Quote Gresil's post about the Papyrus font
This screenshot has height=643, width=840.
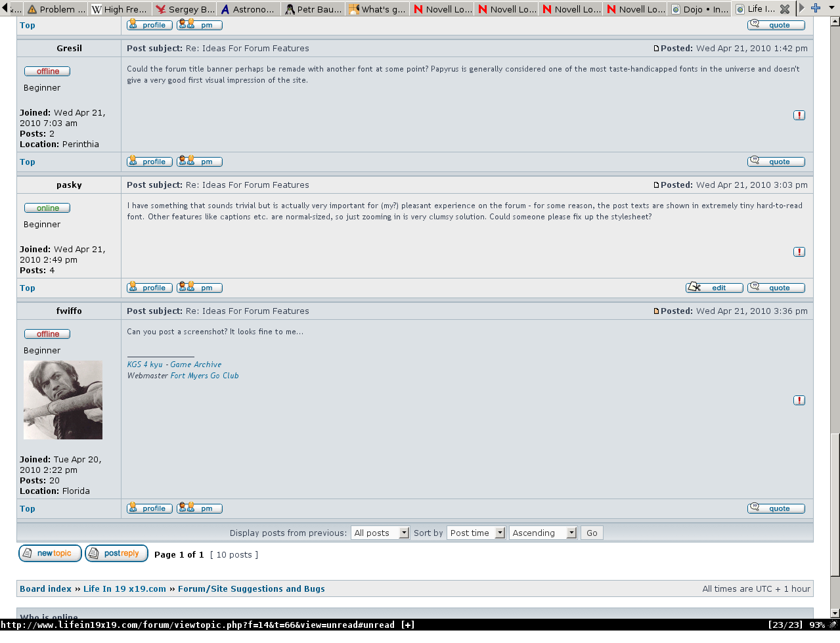click(776, 161)
